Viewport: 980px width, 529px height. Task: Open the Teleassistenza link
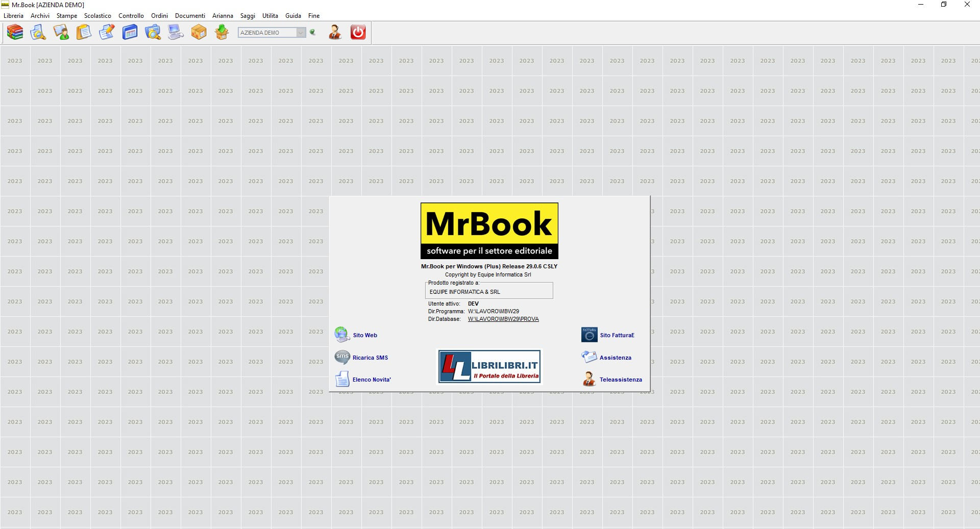tap(621, 380)
